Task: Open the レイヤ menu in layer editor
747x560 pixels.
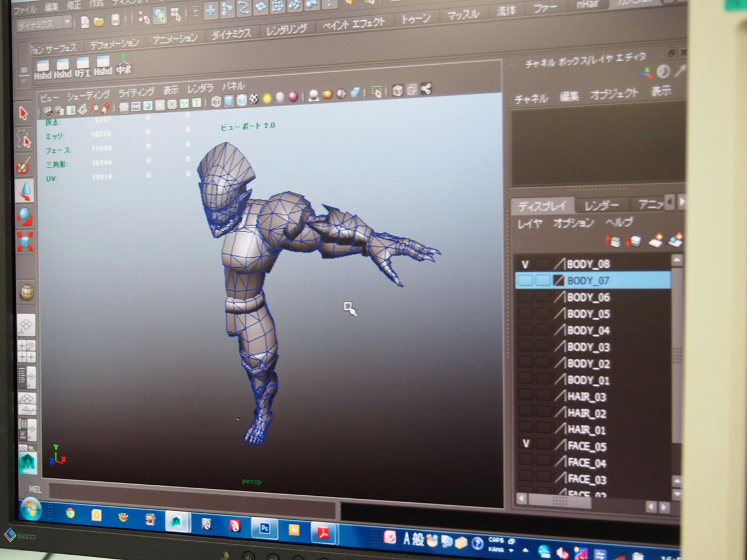Action: click(530, 224)
